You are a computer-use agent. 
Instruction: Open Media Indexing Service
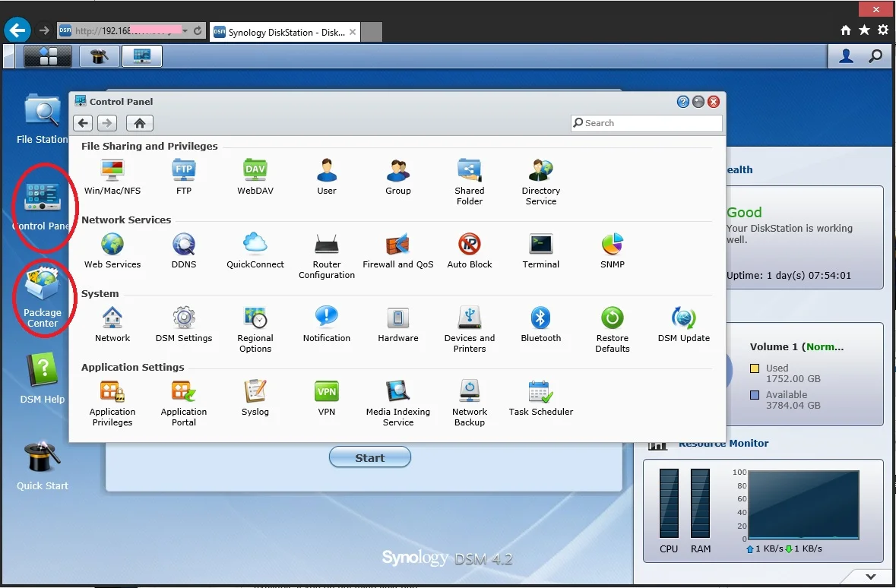tap(397, 403)
